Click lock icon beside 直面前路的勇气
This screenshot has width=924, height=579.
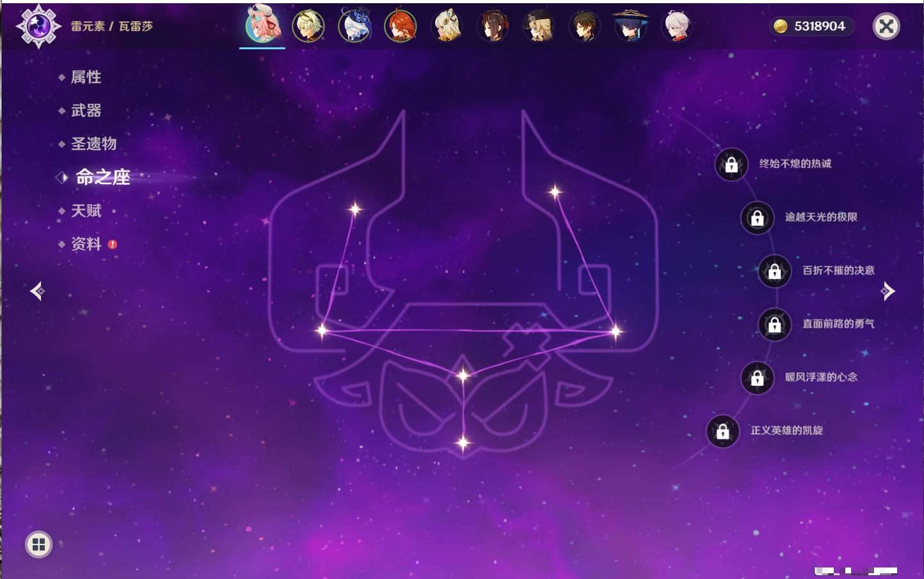pyautogui.click(x=774, y=325)
